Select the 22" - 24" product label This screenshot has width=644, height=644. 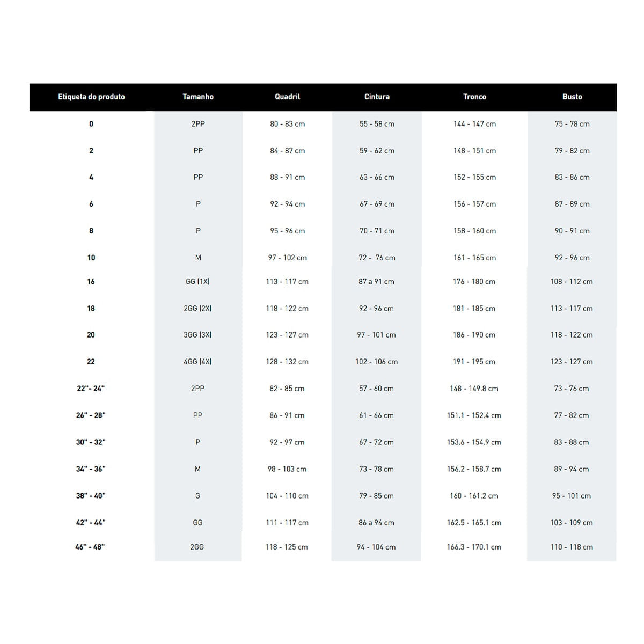point(91,389)
